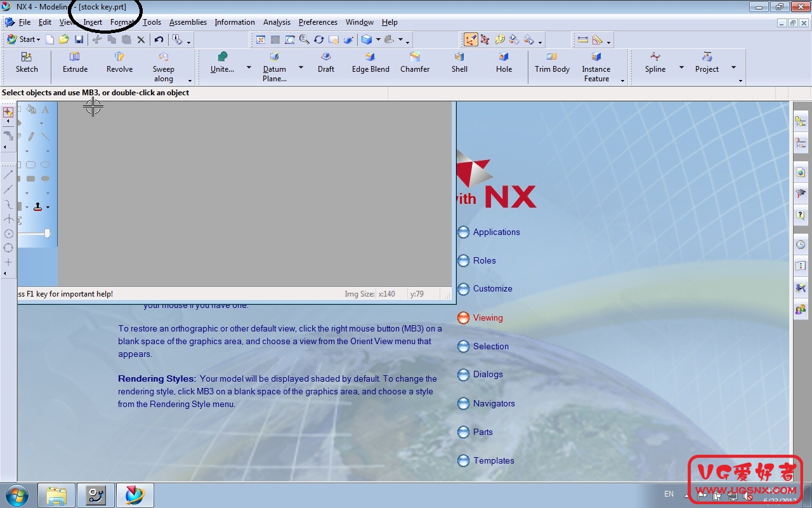
Task: Open the Navigators help link
Action: pos(486,403)
